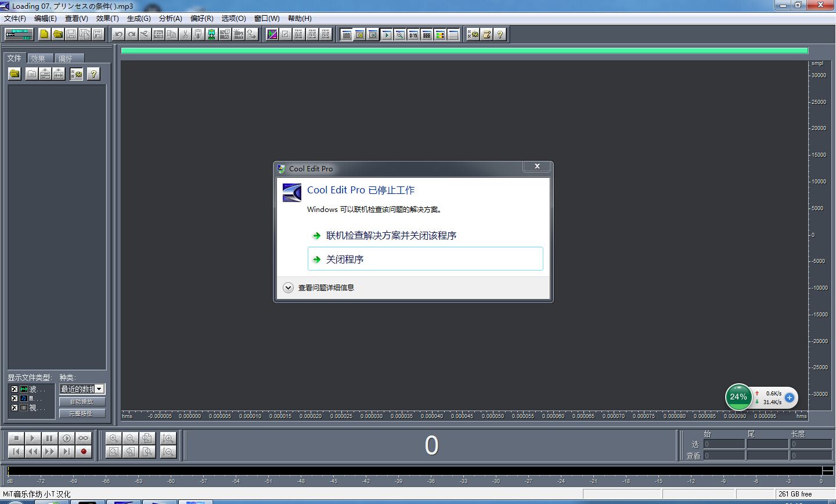The width and height of the screenshot is (836, 504).
Task: Open the 最近的数据 sort dropdown
Action: tap(82, 389)
